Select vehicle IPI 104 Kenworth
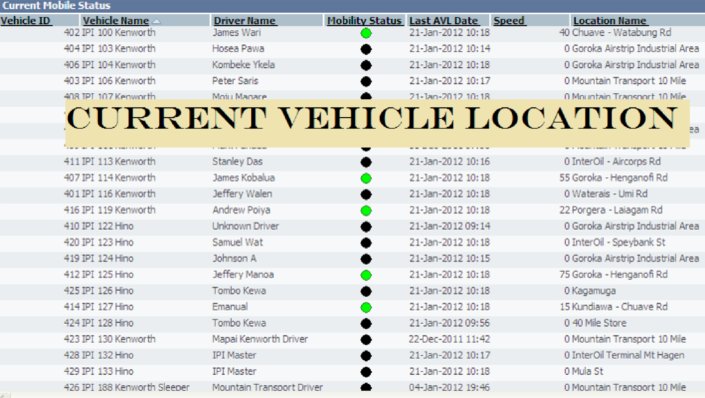This screenshot has width=705, height=398. tap(119, 65)
